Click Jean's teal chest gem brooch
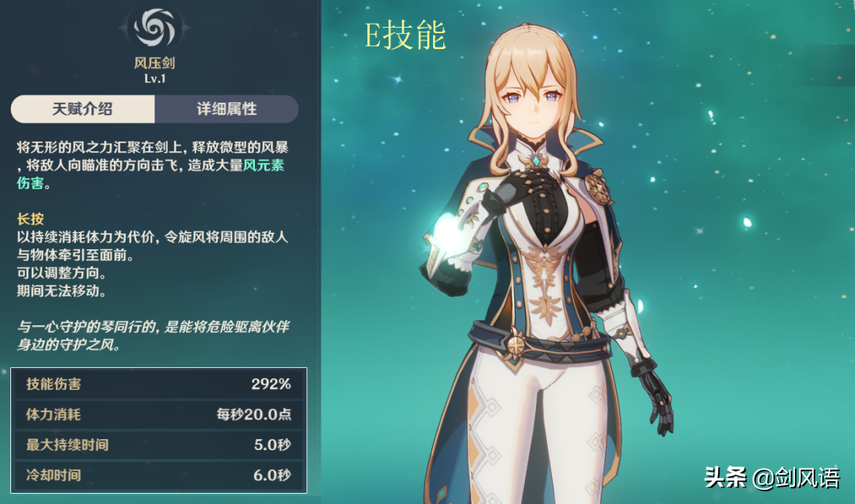855x504 pixels. tap(538, 161)
